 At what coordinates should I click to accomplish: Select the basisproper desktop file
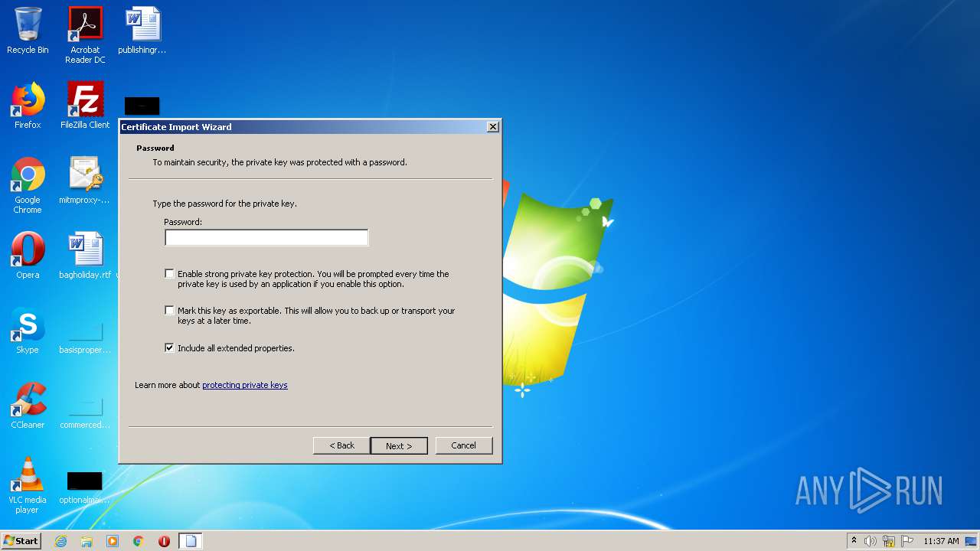85,335
